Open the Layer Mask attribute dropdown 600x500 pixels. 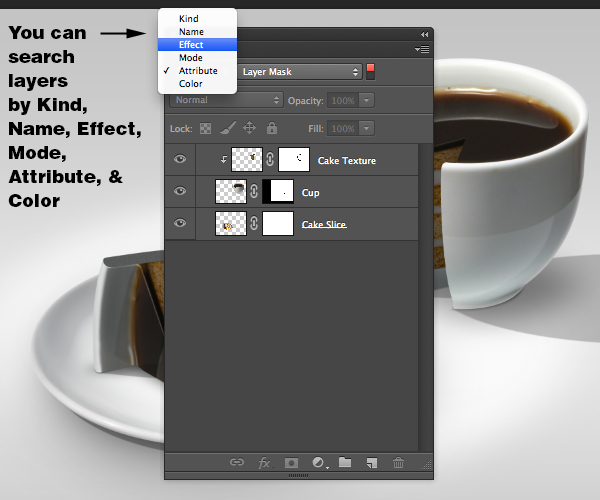[x=300, y=72]
